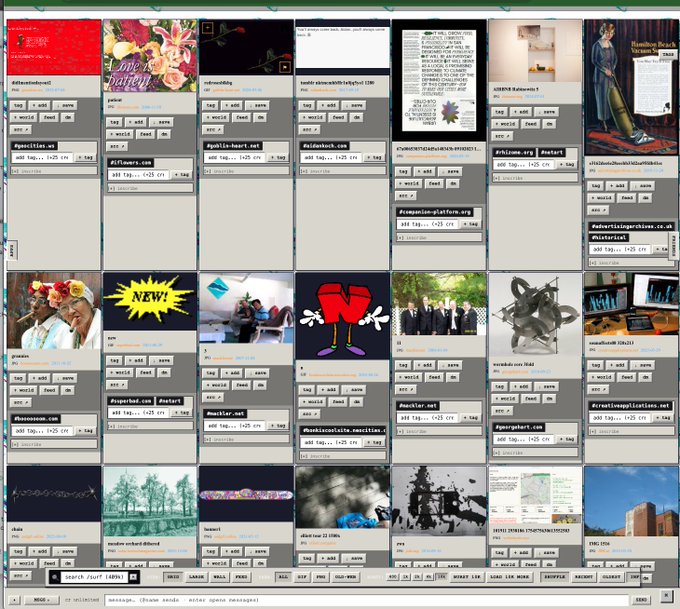Switch view mode to LARGE
This screenshot has height=609, width=680.
pyautogui.click(x=196, y=577)
